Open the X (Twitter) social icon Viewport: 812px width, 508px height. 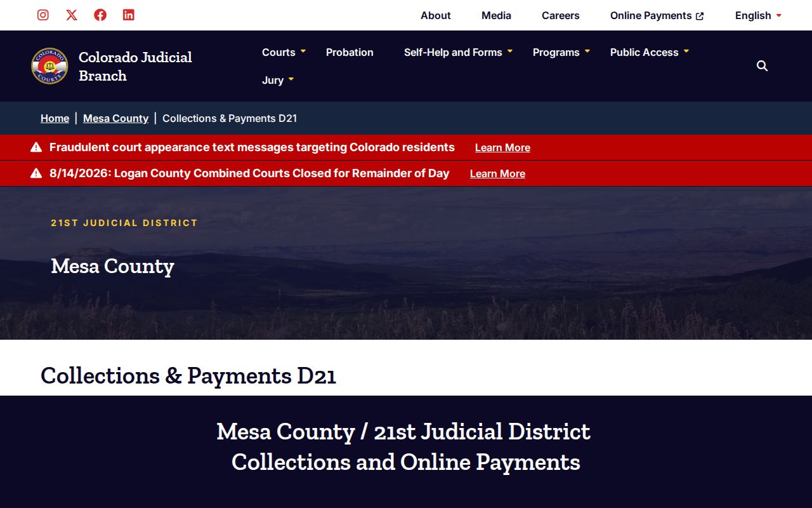[72, 15]
